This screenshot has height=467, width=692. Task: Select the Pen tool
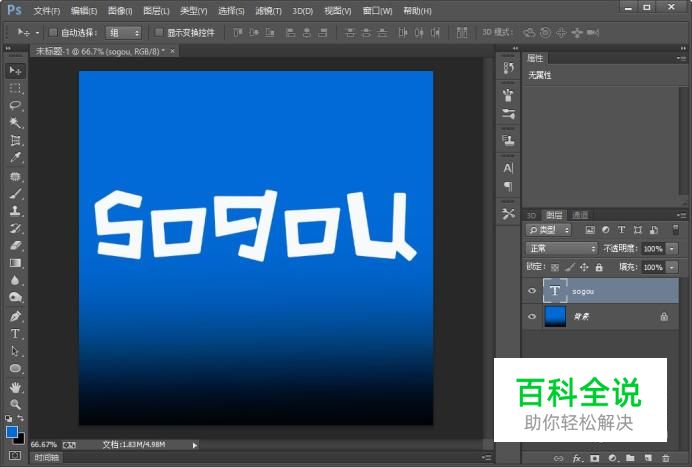pos(15,316)
